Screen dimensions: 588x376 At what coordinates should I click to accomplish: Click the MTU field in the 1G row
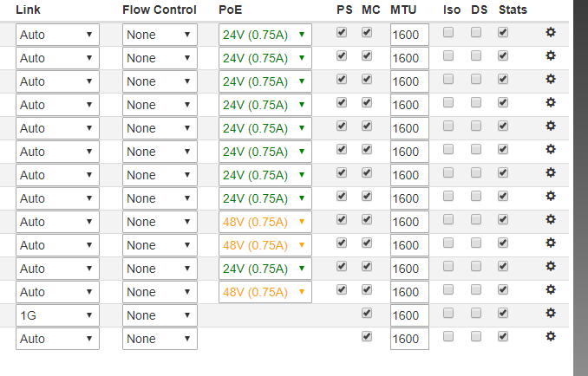point(408,315)
